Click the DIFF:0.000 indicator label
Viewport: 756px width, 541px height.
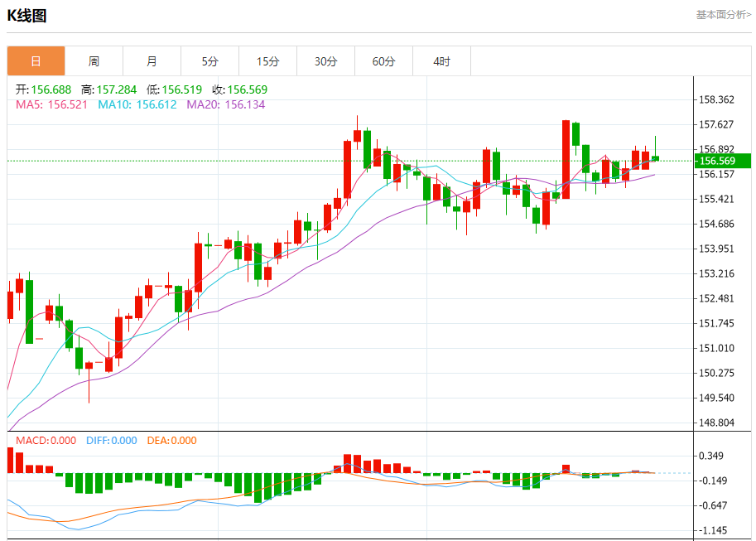click(112, 441)
